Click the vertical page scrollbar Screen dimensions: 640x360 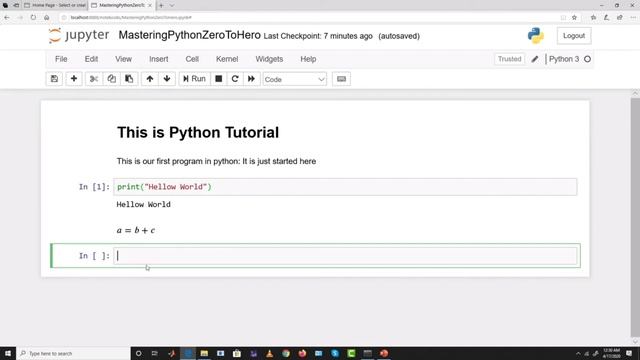635,218
